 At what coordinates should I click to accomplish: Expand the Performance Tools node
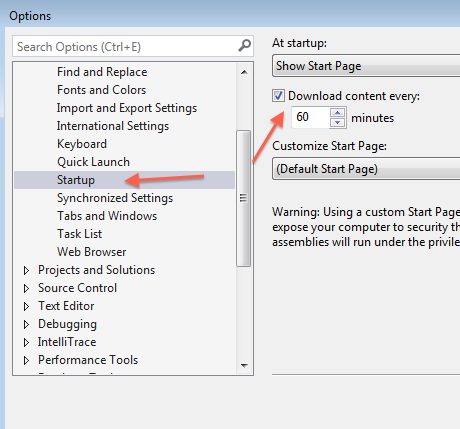(26, 360)
